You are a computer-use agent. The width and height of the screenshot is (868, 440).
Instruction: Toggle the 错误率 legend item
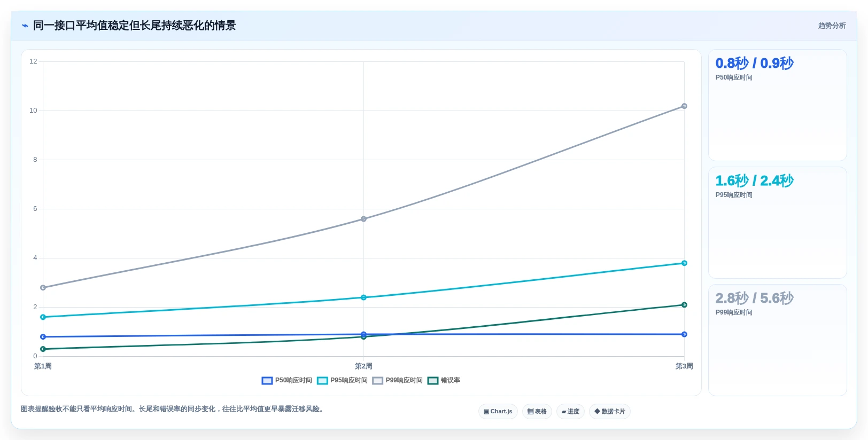(x=444, y=380)
